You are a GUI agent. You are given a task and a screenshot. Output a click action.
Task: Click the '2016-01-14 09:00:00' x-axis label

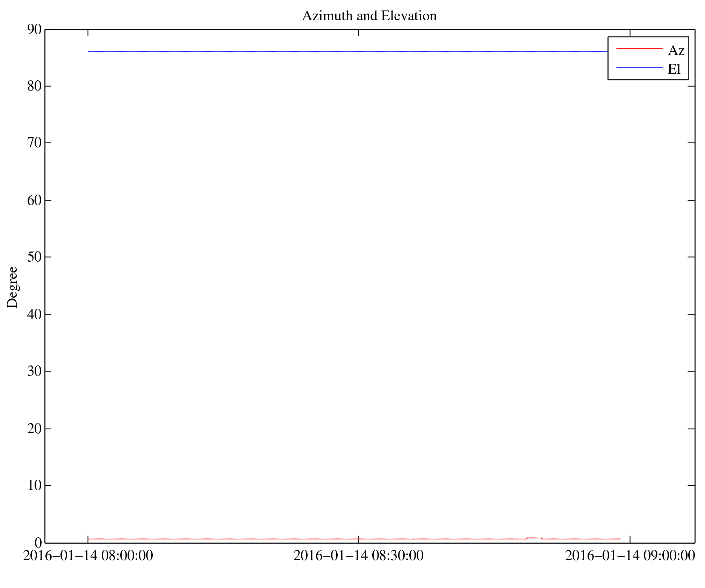pos(630,556)
